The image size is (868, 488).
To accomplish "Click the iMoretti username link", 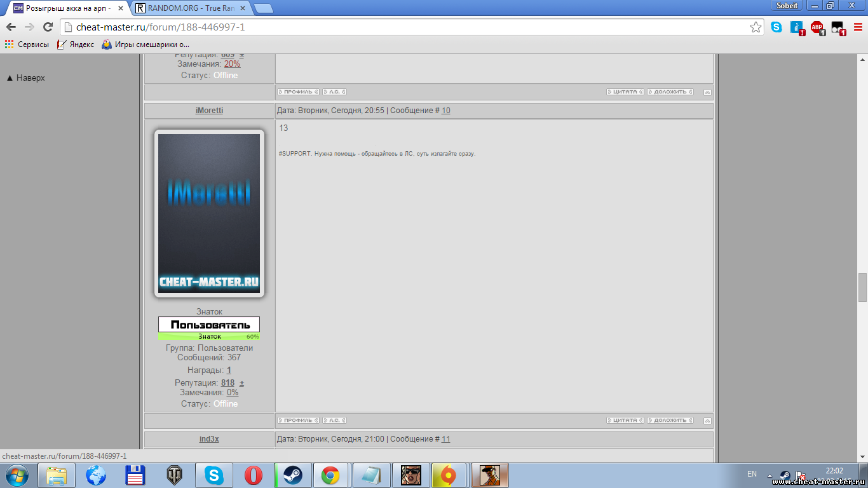I will (209, 111).
